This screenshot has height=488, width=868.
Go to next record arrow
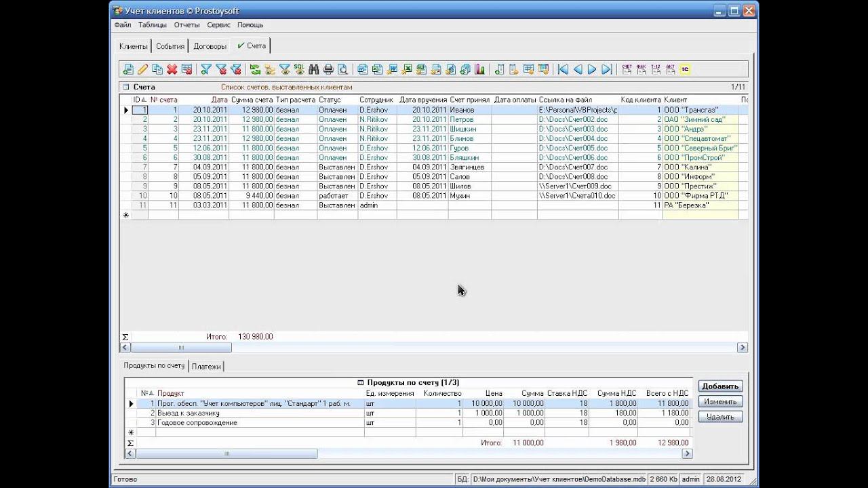(x=592, y=69)
